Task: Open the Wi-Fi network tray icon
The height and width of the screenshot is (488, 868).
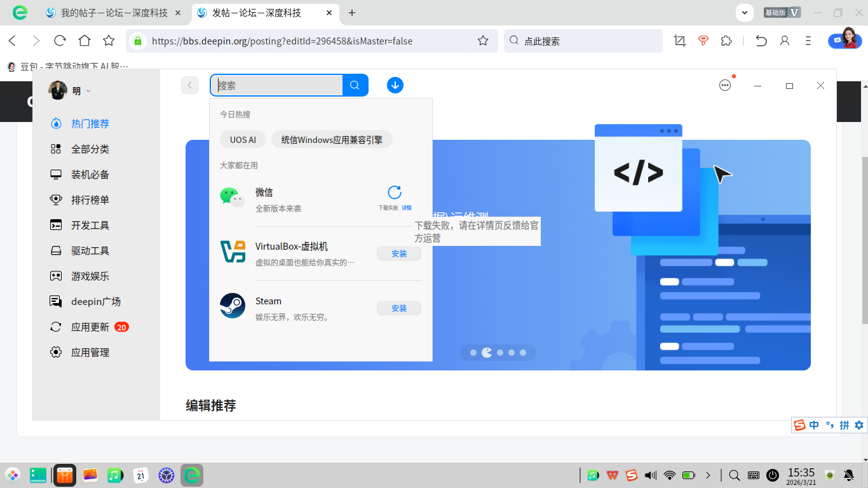Action: [669, 475]
